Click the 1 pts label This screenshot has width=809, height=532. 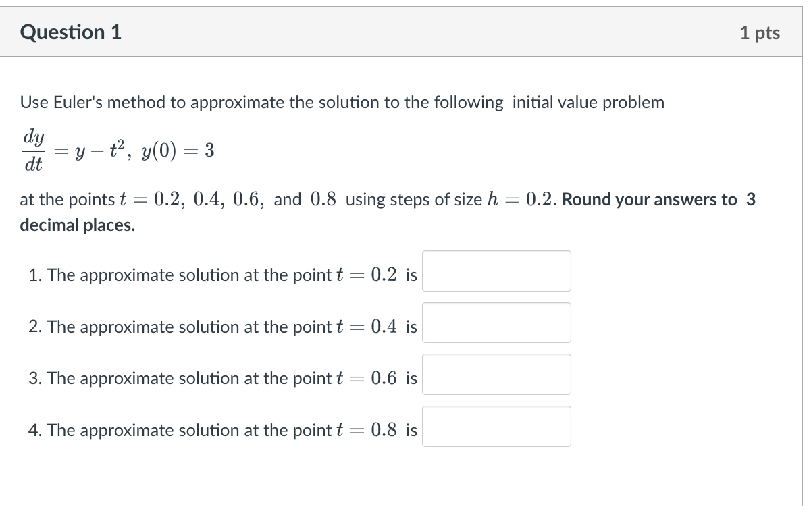tap(760, 32)
